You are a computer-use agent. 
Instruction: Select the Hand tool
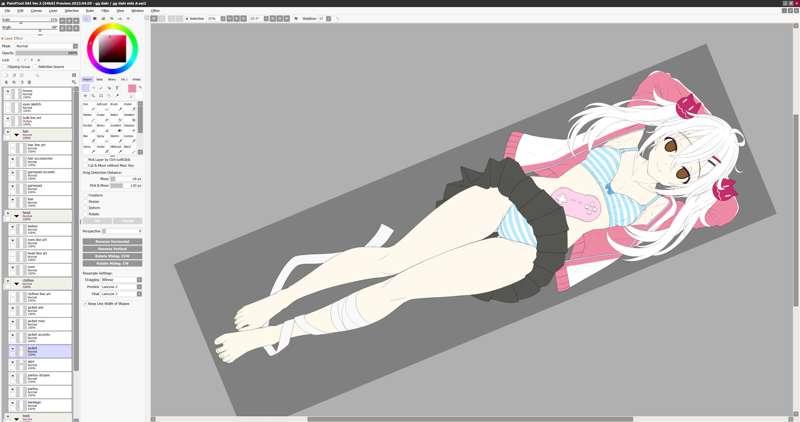pyautogui.click(x=109, y=95)
